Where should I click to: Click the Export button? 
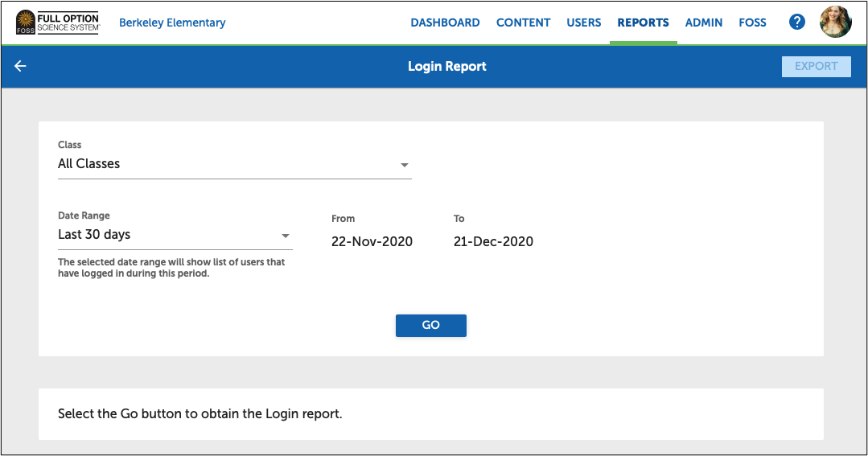coord(816,67)
